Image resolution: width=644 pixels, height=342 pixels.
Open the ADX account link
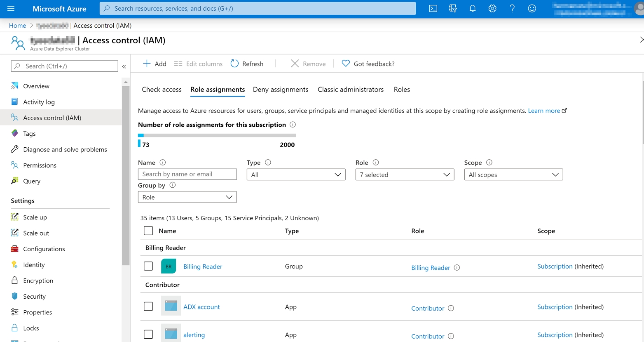(x=201, y=307)
